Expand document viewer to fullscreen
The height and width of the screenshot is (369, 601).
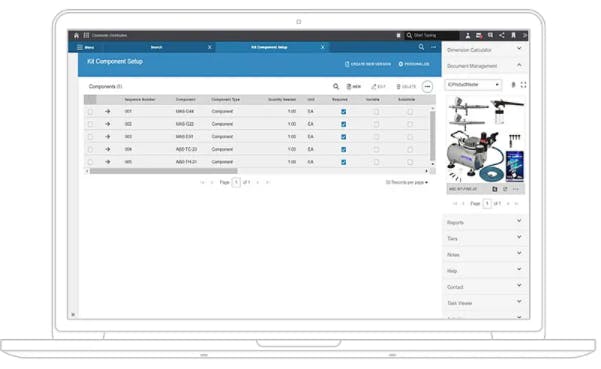pyautogui.click(x=523, y=85)
